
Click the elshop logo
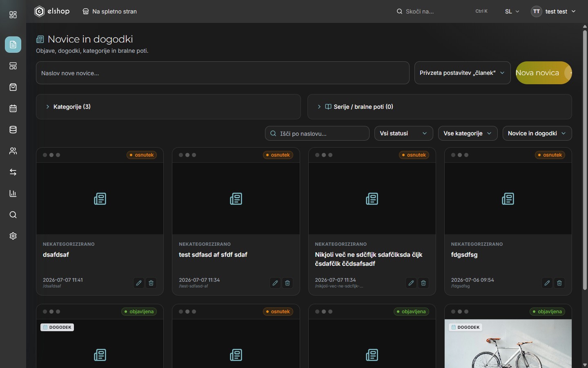(52, 11)
